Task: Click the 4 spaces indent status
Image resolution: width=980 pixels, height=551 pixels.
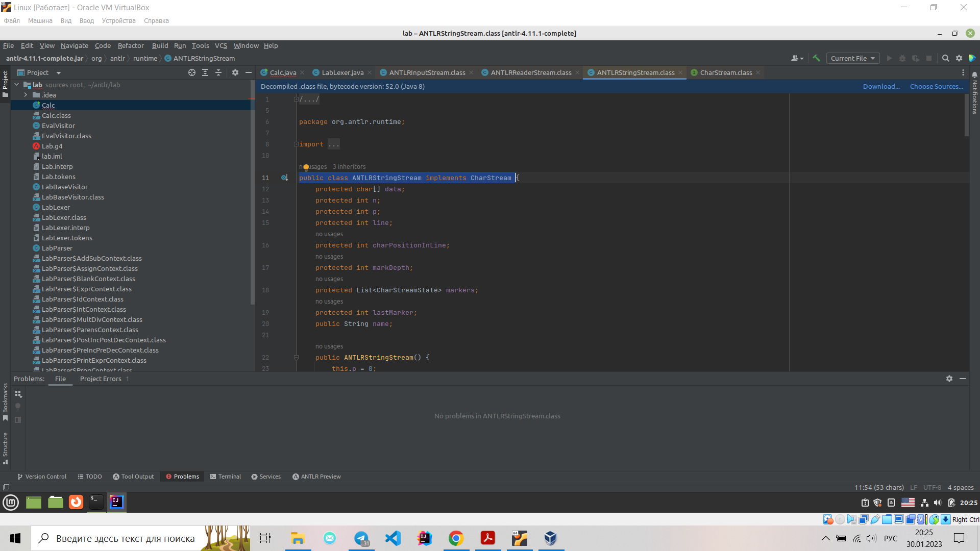Action: 961,487
